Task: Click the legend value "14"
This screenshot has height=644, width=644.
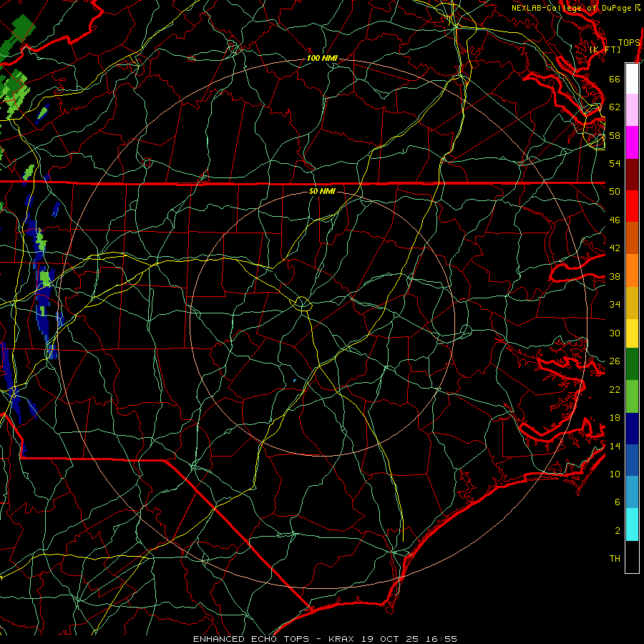Action: 615,446
